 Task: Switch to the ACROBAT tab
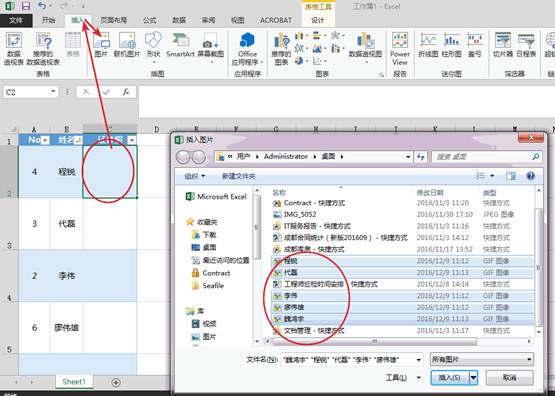[x=276, y=20]
